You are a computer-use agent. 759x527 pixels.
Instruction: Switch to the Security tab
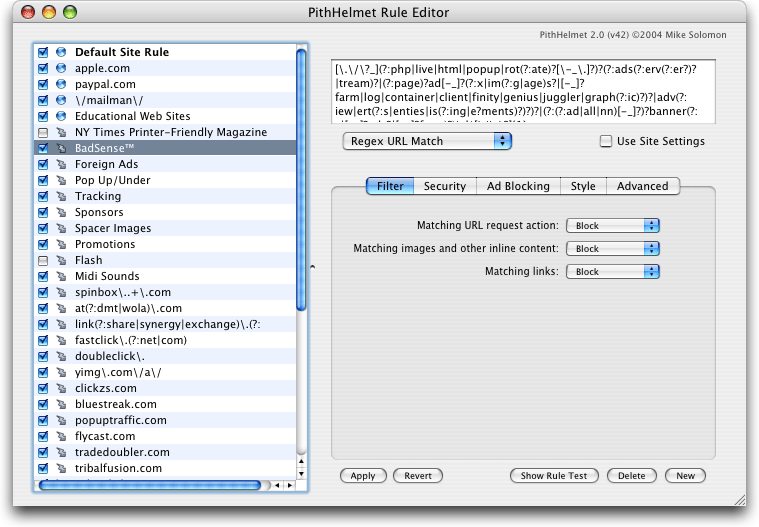click(444, 186)
